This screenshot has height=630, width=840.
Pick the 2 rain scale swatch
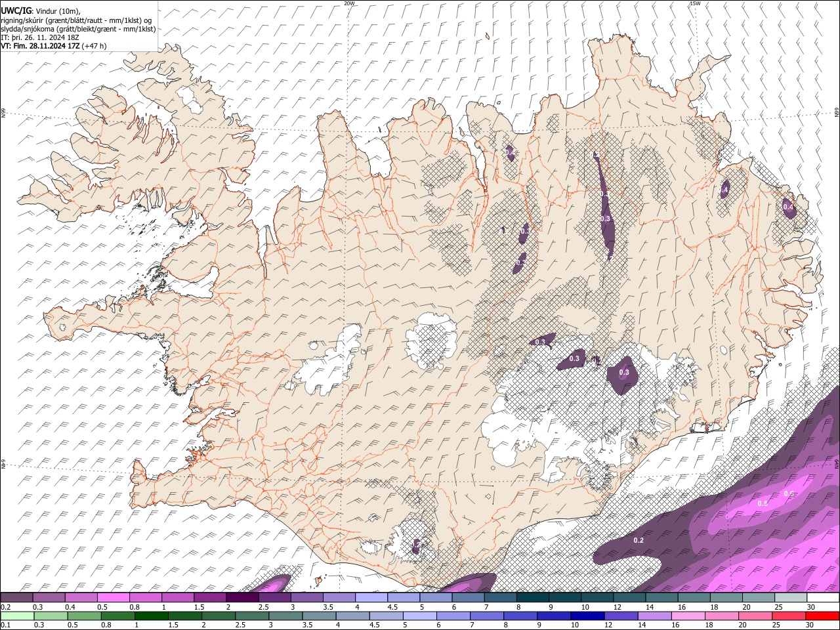coord(219,616)
